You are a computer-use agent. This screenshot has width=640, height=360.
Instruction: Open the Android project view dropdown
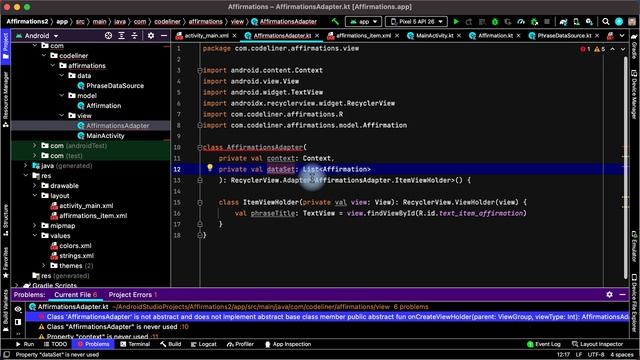(x=37, y=36)
